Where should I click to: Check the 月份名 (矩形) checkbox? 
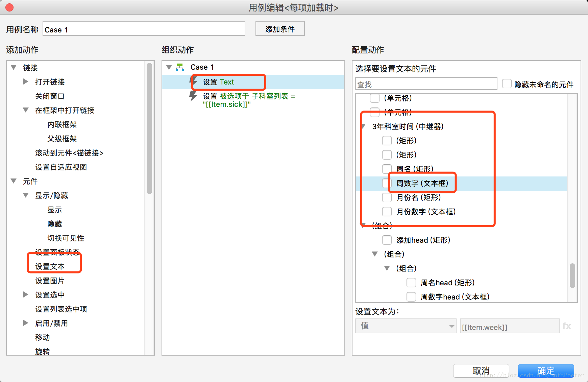(x=387, y=197)
